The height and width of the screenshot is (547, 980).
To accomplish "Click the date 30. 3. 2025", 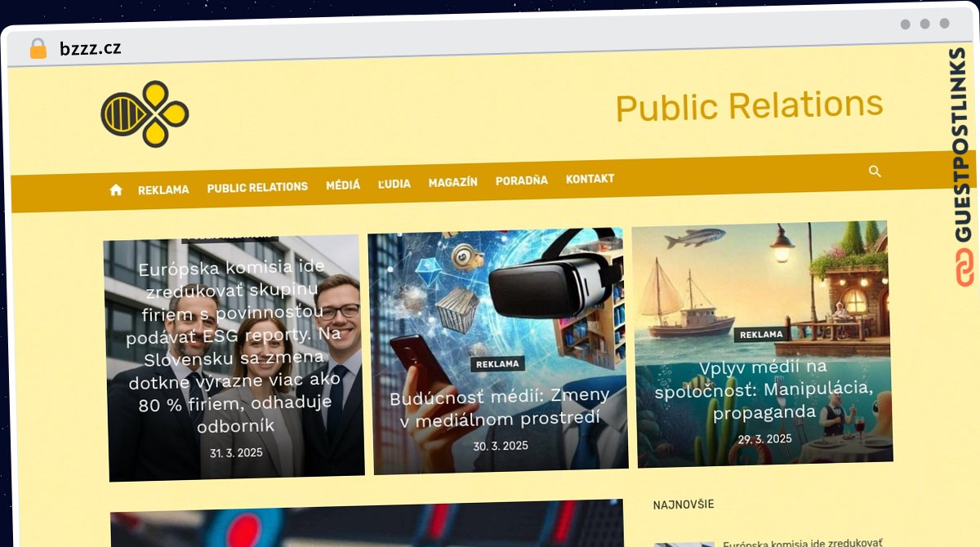I will tap(501, 446).
